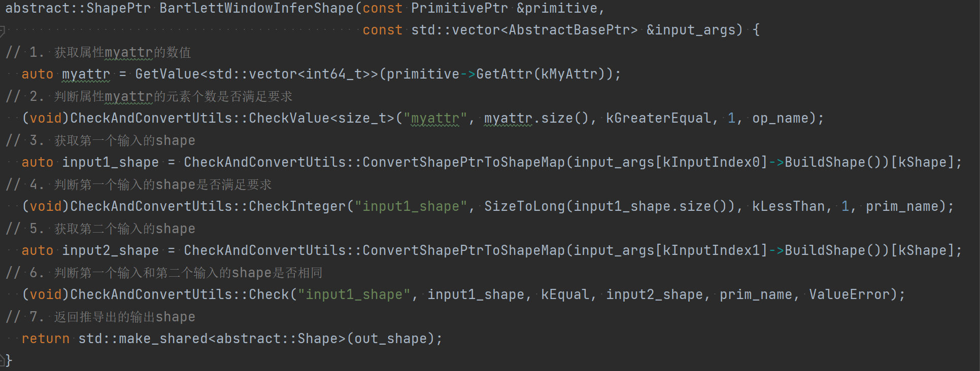The width and height of the screenshot is (980, 371).
Task: Click the CheckInteger method call
Action: (297, 207)
